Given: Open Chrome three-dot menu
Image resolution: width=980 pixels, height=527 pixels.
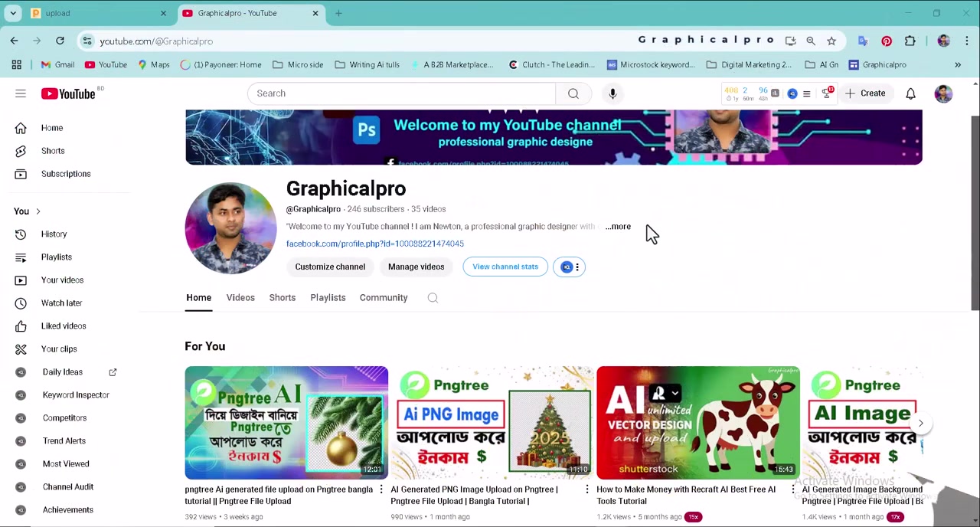Looking at the screenshot, I should tap(967, 41).
